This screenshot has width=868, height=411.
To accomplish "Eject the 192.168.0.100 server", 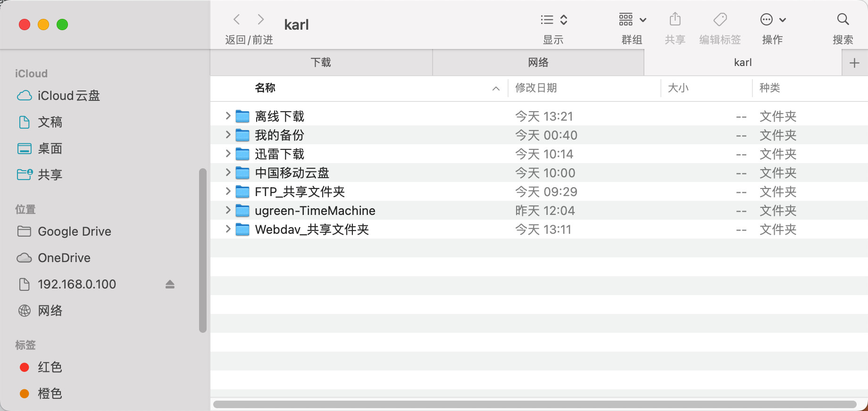I will coord(170,284).
